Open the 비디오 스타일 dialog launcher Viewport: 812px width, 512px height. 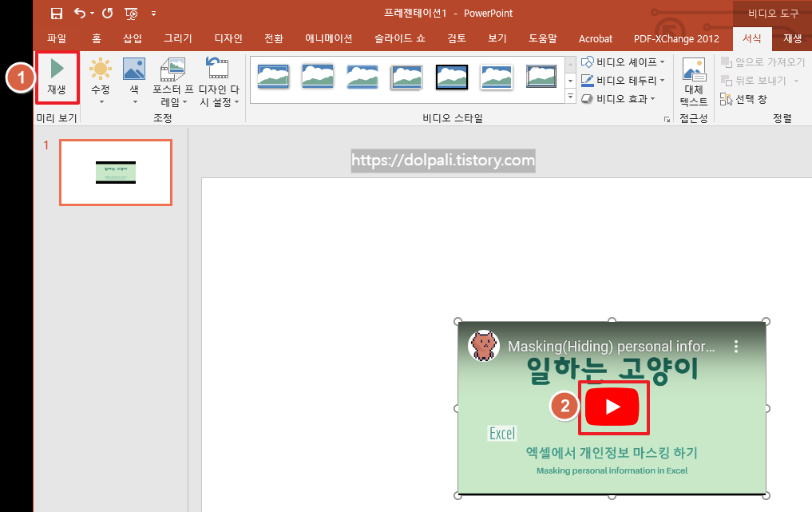coord(667,118)
